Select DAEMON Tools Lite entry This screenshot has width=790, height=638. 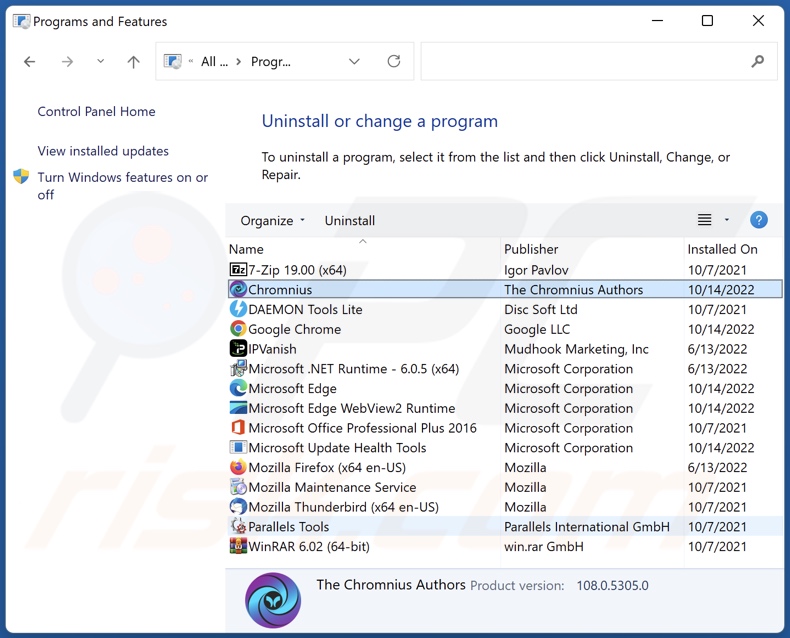click(505, 309)
